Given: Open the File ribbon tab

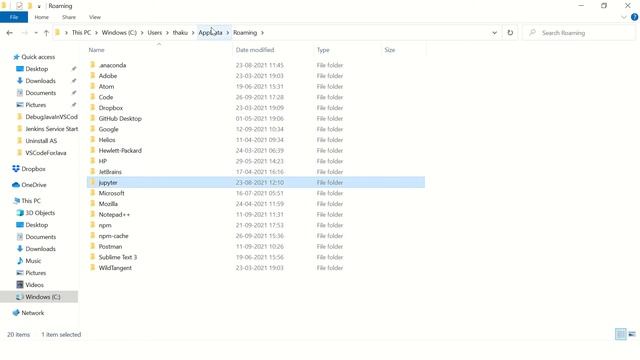Looking at the screenshot, I should tap(14, 17).
